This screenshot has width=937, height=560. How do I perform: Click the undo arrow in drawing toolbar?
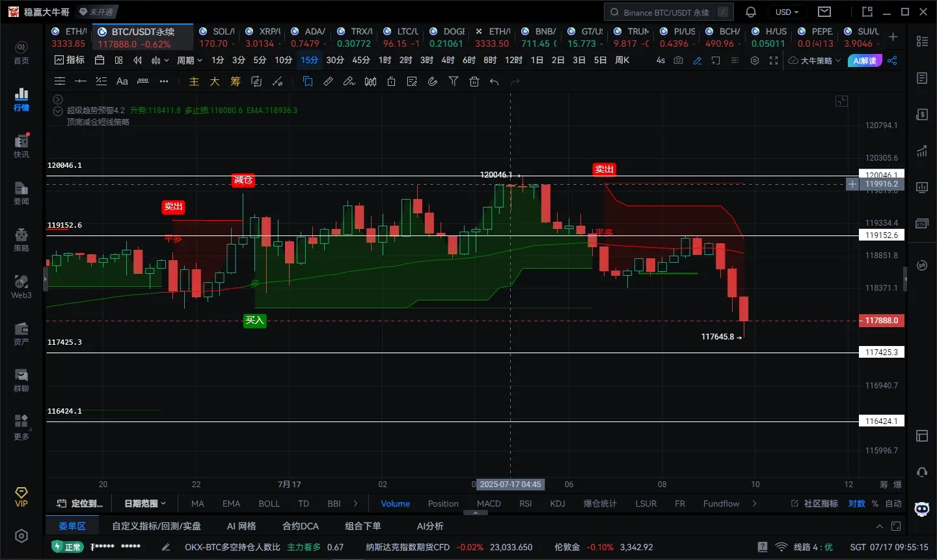click(495, 81)
